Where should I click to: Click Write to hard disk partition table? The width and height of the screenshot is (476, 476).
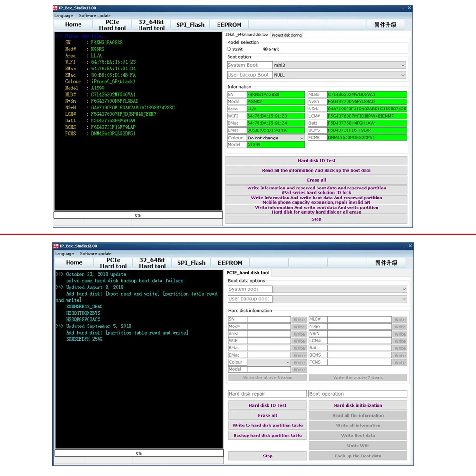(x=268, y=425)
